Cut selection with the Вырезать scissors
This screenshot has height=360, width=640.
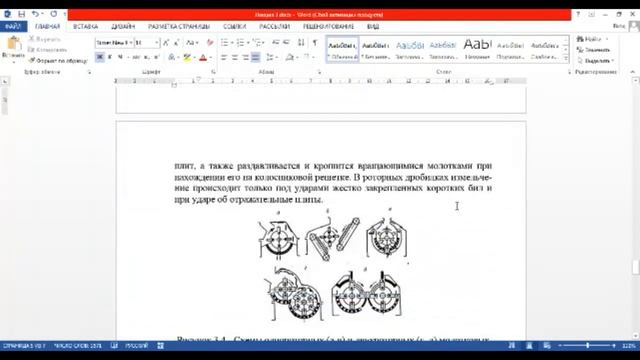[44, 39]
